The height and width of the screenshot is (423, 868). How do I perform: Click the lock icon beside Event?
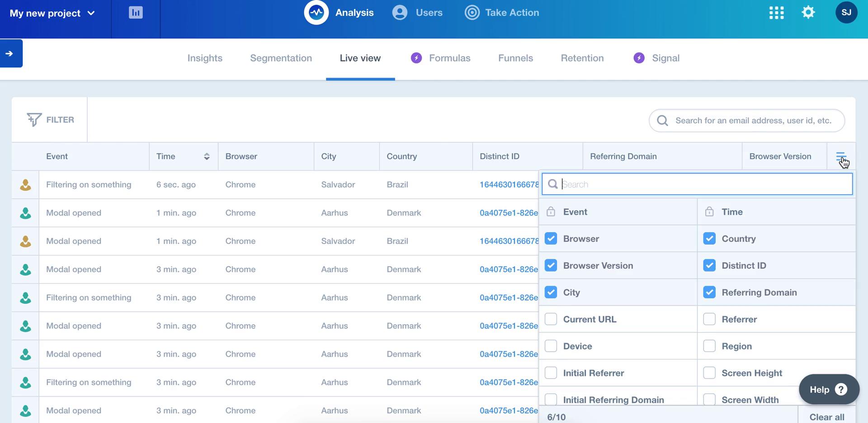click(x=551, y=211)
